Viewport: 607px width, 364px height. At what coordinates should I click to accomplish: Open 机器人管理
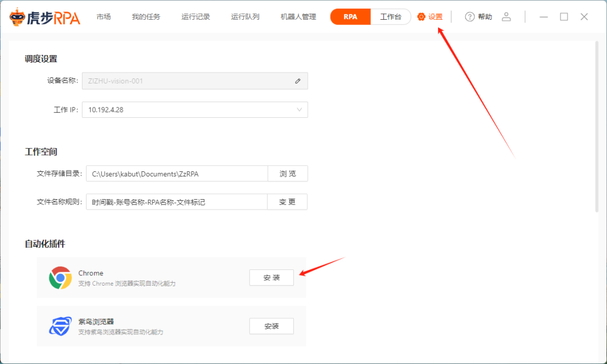[298, 17]
